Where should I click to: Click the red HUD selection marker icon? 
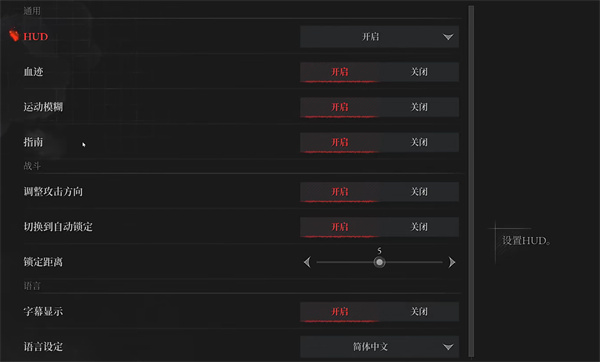click(x=14, y=35)
